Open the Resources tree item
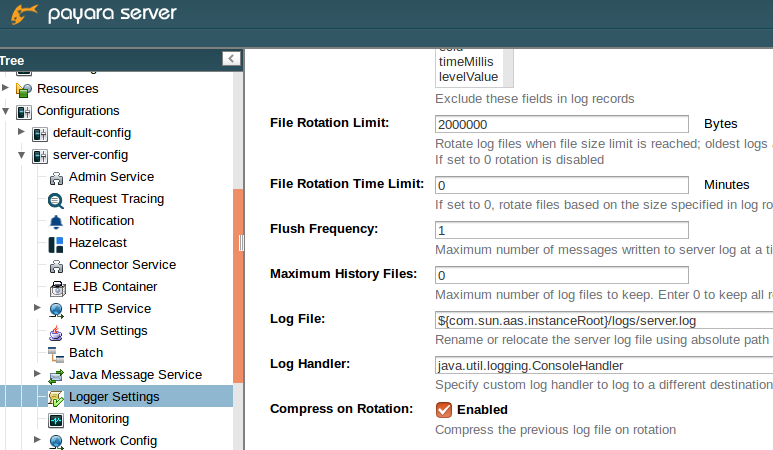The height and width of the screenshot is (450, 773). pyautogui.click(x=68, y=89)
